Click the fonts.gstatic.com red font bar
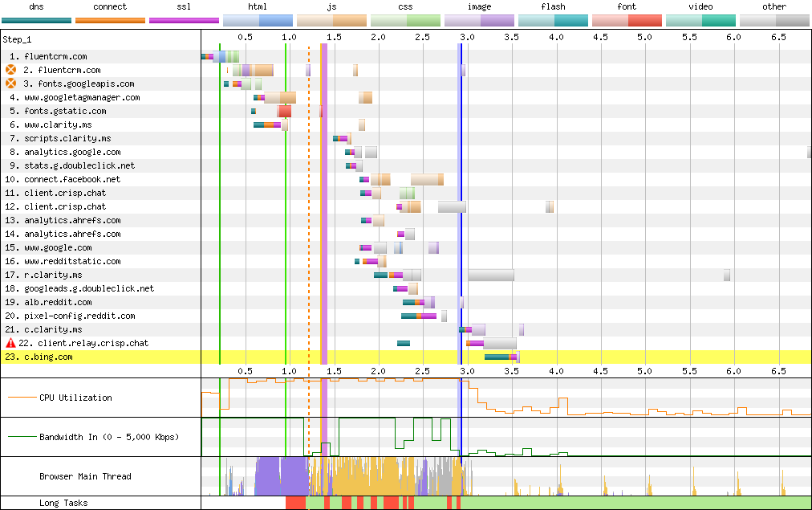The image size is (812, 510). [284, 111]
